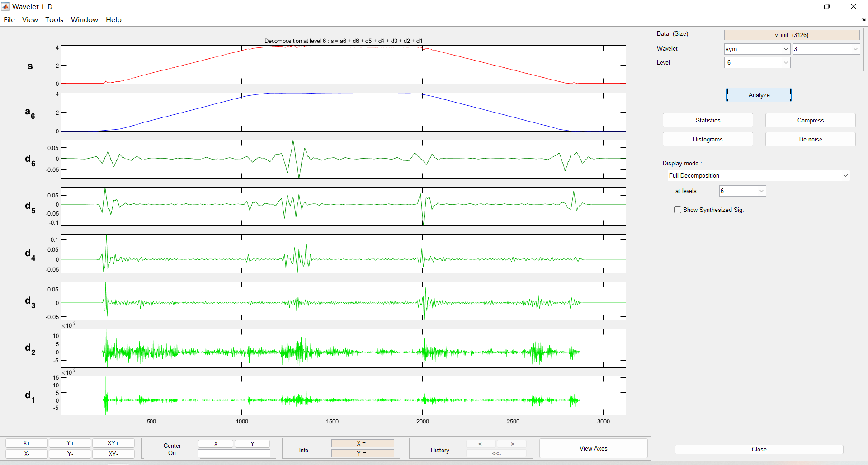Viewport: 868px width, 465px height.
Task: Enable the Show Synthesized Sig. checkbox
Action: click(x=678, y=210)
